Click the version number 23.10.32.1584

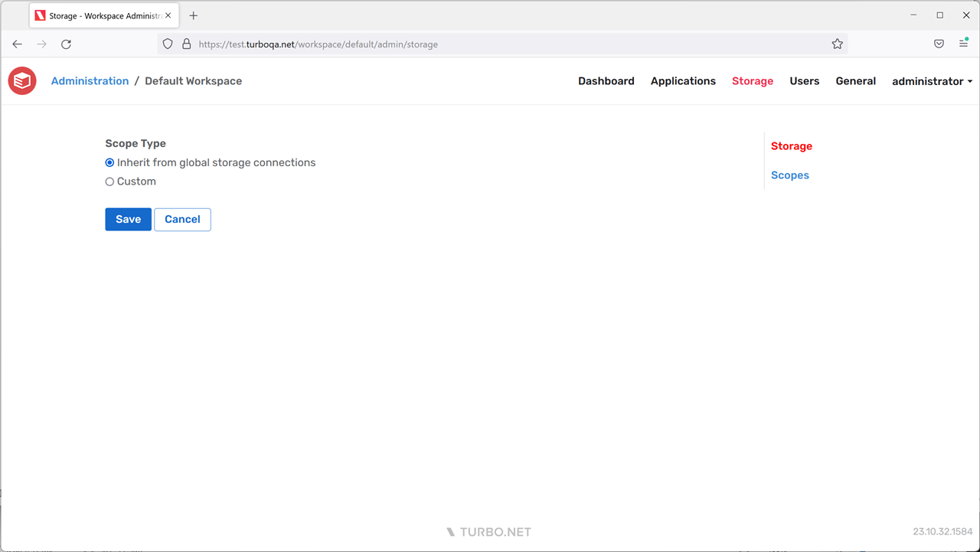click(942, 532)
